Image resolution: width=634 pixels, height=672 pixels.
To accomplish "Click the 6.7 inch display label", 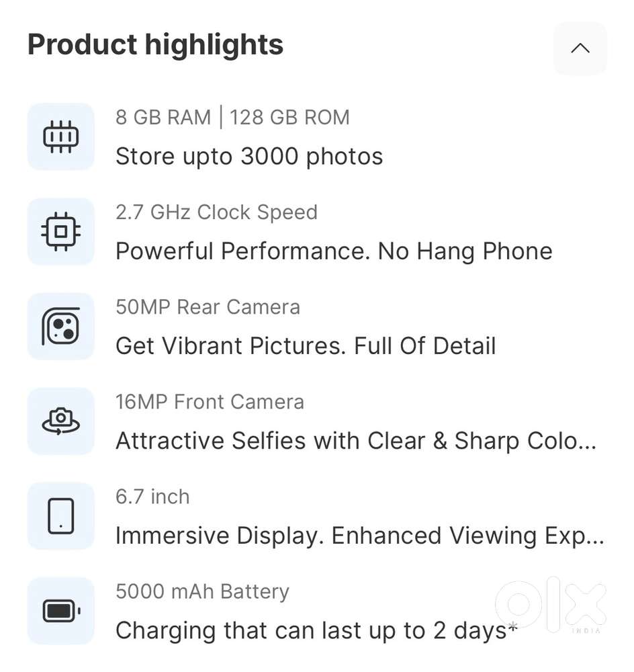I will [x=152, y=497].
